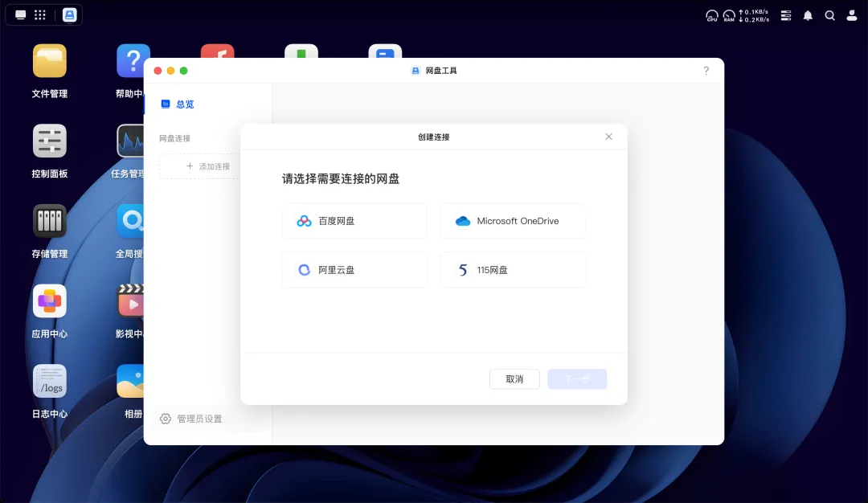Image resolution: width=868 pixels, height=503 pixels.
Task: Click the network speed indicator
Action: pyautogui.click(x=754, y=15)
